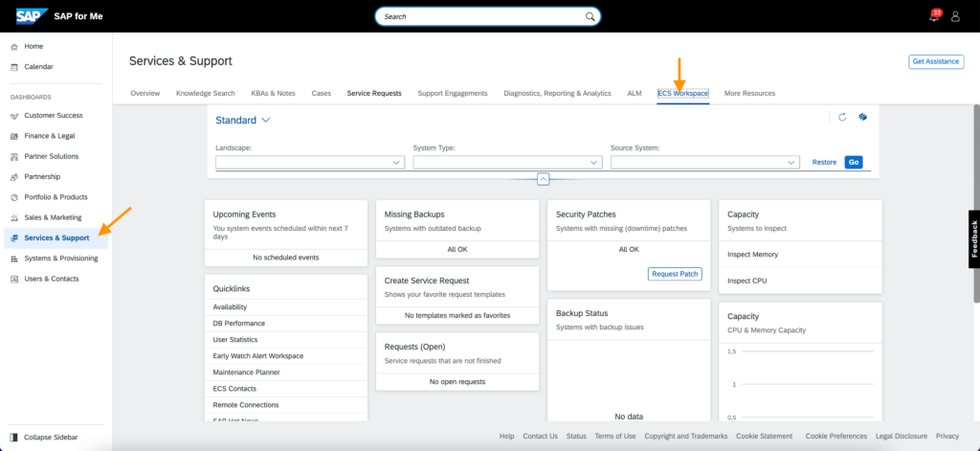Expand the Standard view variant dropdown
Screen dimensions: 980x451
[266, 120]
